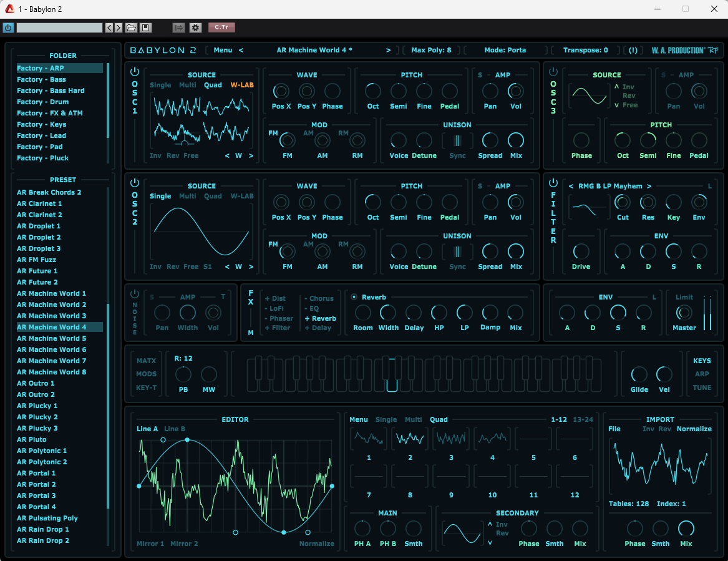The height and width of the screenshot is (561, 728).
Task: Open the preset folder icon in toolbar
Action: pyautogui.click(x=131, y=27)
